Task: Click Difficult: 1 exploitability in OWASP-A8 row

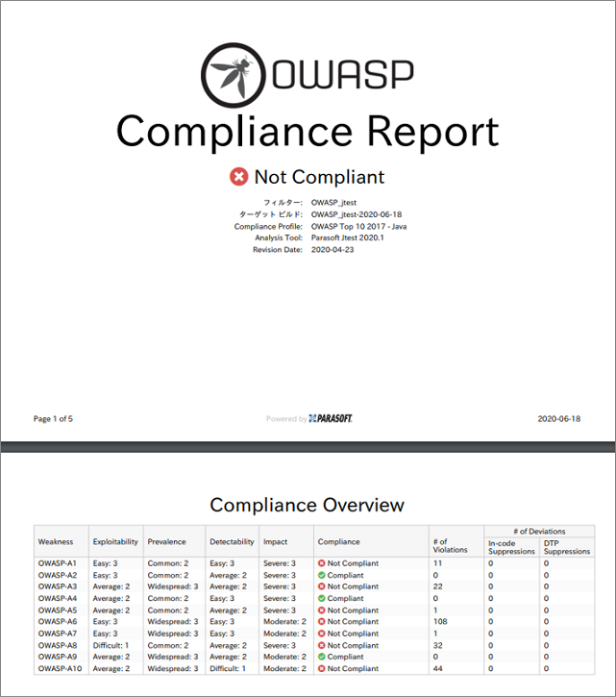Action: click(111, 645)
